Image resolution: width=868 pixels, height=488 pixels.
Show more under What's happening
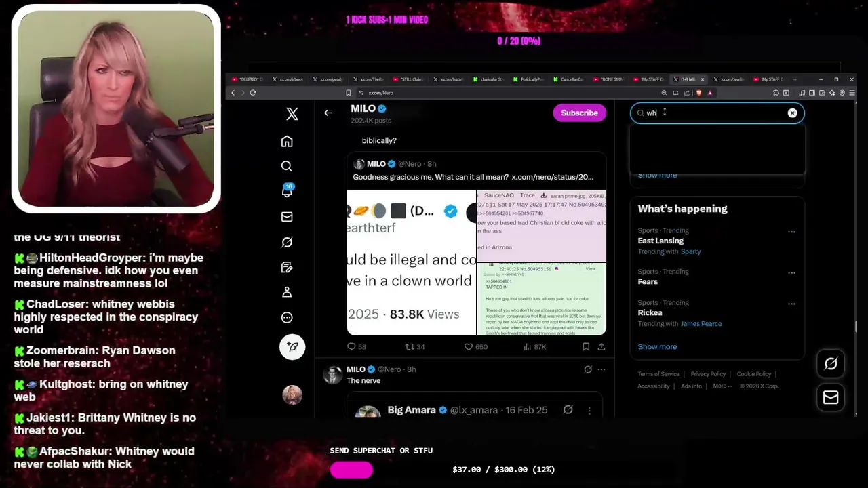657,346
